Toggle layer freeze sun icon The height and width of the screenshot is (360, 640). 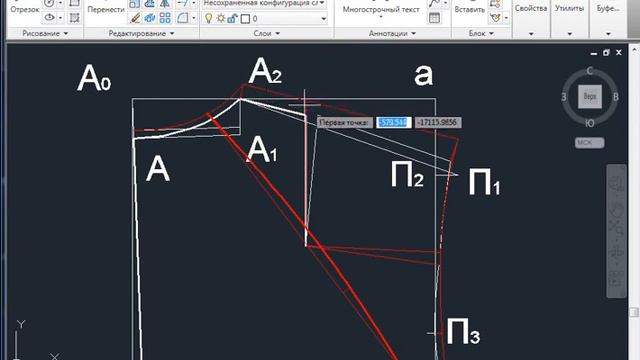221,18
